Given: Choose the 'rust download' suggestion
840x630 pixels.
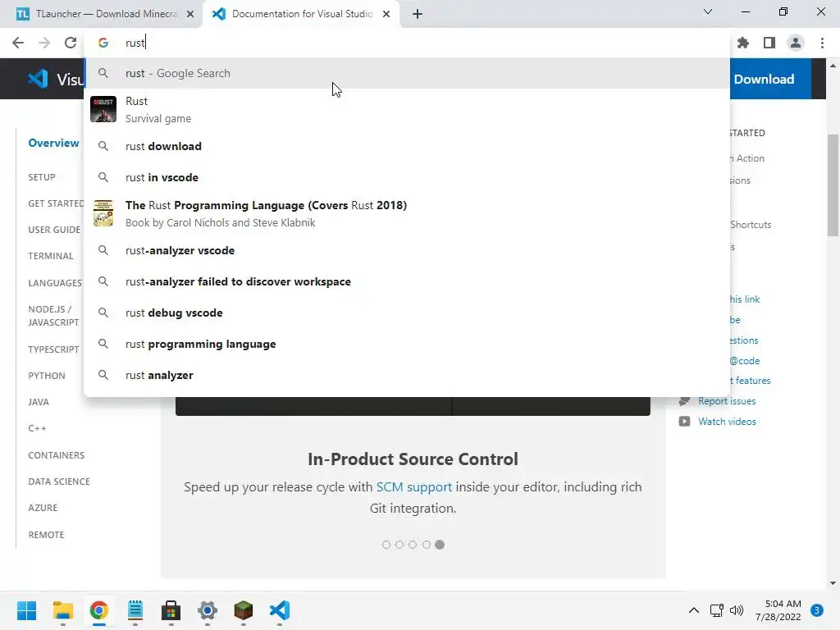Looking at the screenshot, I should point(407,146).
